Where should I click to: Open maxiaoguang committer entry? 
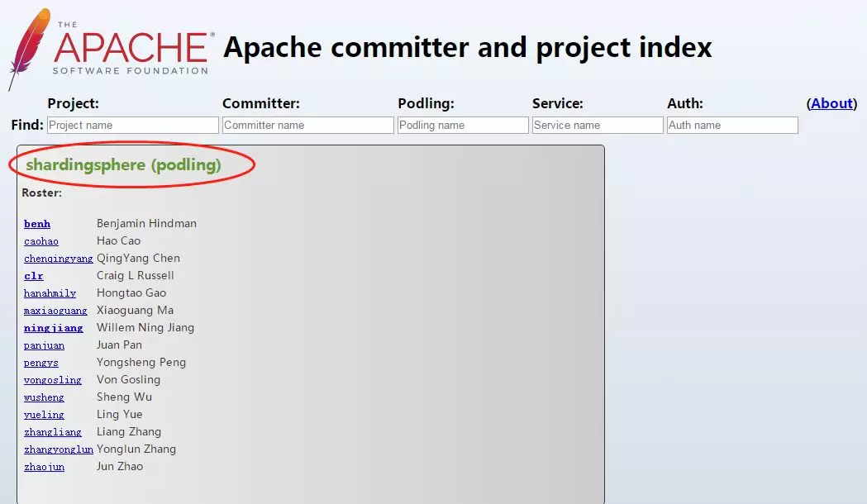click(x=55, y=311)
